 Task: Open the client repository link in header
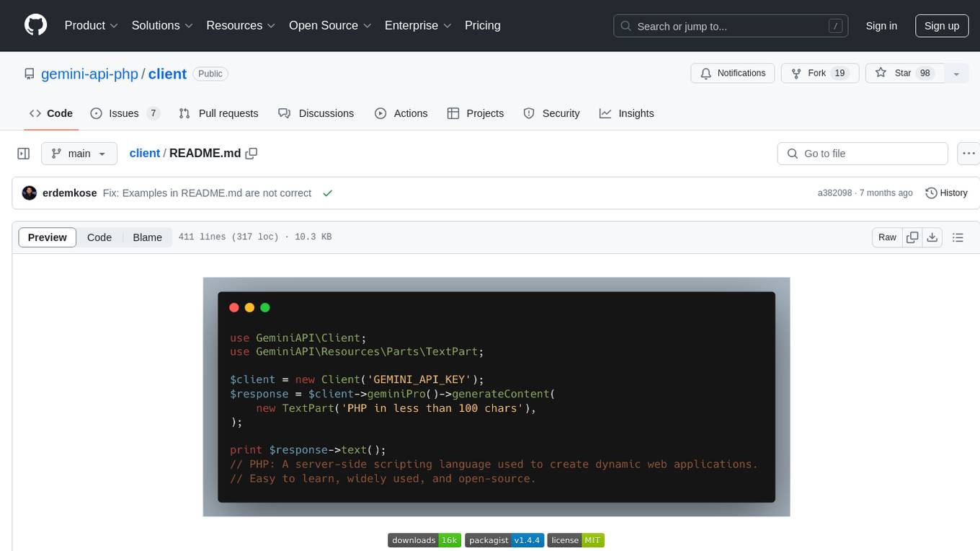coord(167,74)
